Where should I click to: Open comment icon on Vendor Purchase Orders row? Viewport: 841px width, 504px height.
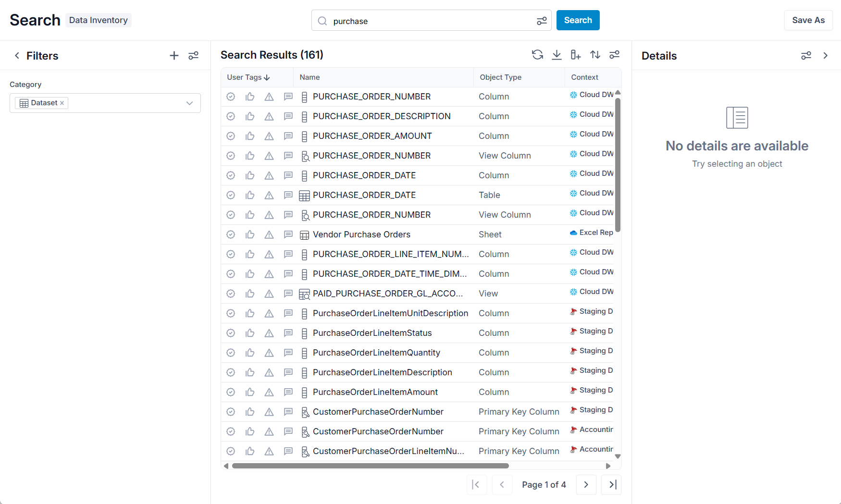pyautogui.click(x=288, y=234)
